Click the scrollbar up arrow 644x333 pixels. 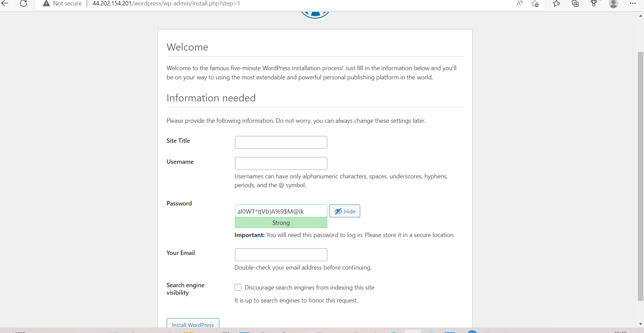coord(641,16)
